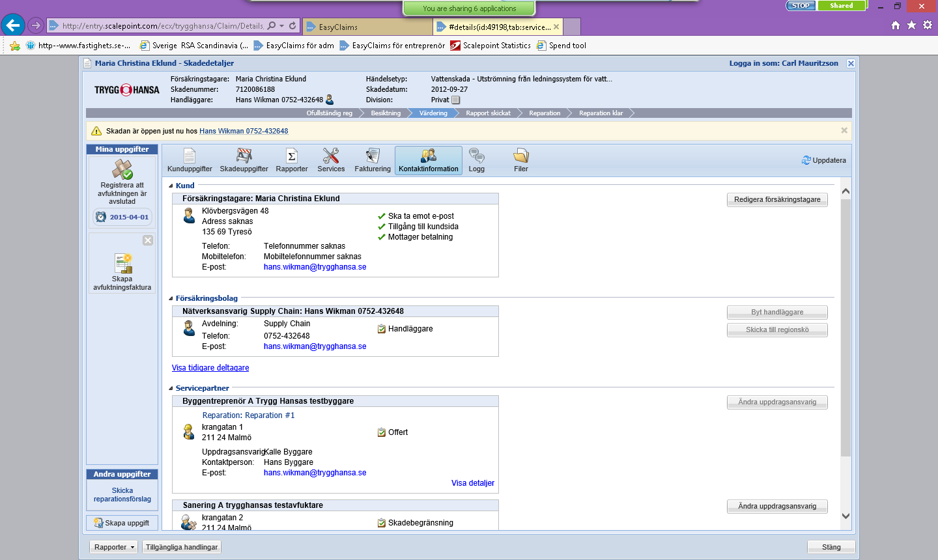938x560 pixels.
Task: Click the panel scrollbar down arrow
Action: 846,516
